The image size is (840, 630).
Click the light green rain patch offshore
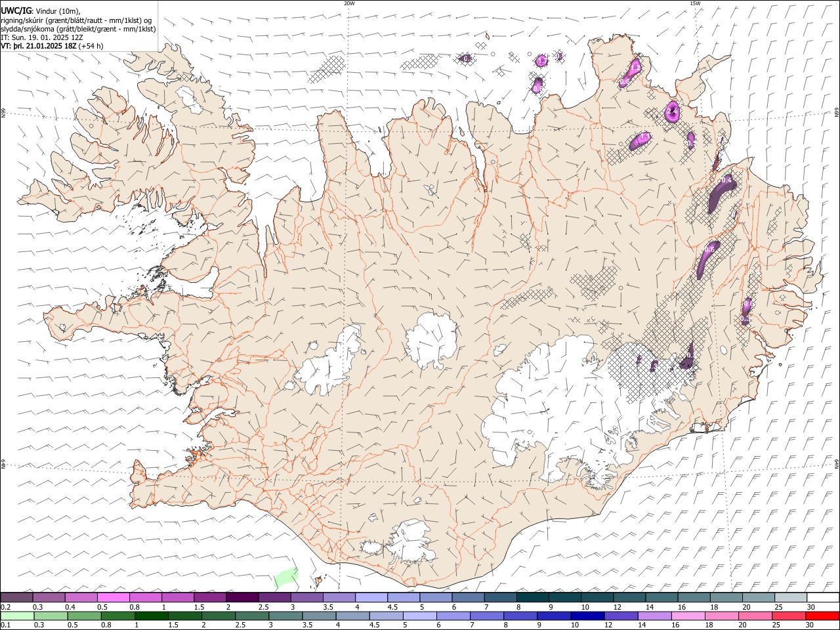(x=285, y=578)
